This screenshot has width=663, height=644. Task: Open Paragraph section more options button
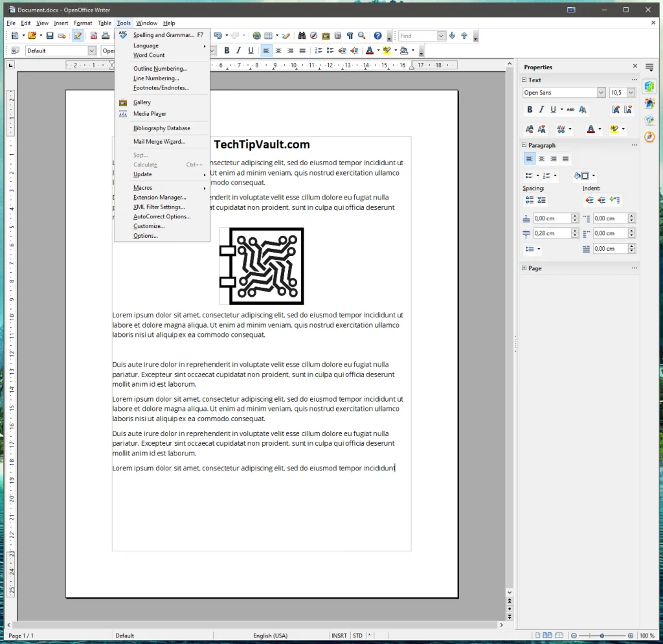tap(635, 145)
